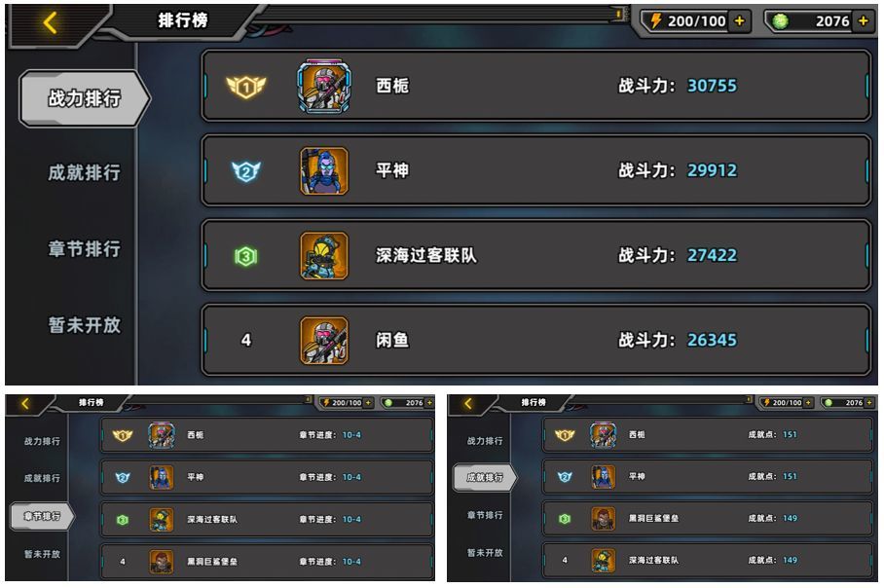Select the 暂未开放 tab in main screen
Image resolution: width=884 pixels, height=588 pixels.
(x=85, y=325)
